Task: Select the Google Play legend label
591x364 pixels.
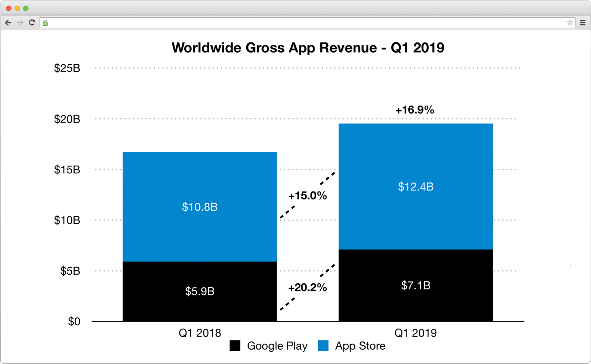Action: (277, 346)
